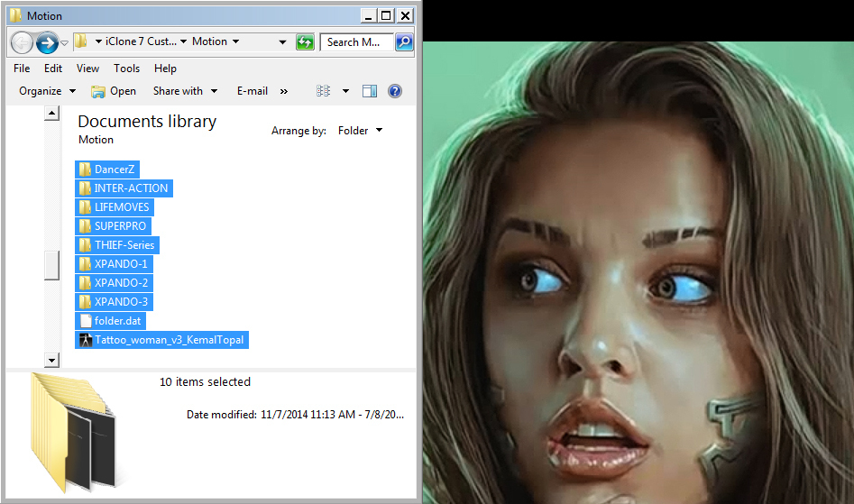Open recent pages dropdown beside Forward arrow
Screen dimensions: 854x504
64,42
